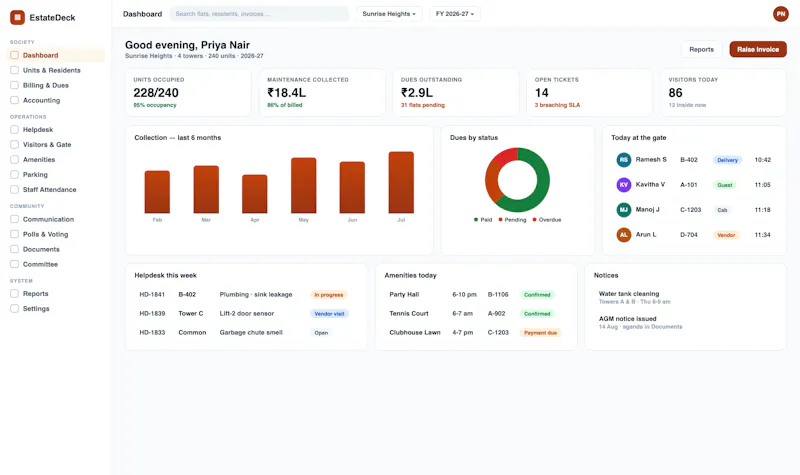This screenshot has height=475, width=800.
Task: Click the Delivery tag for Ramesh S
Action: [x=727, y=160]
